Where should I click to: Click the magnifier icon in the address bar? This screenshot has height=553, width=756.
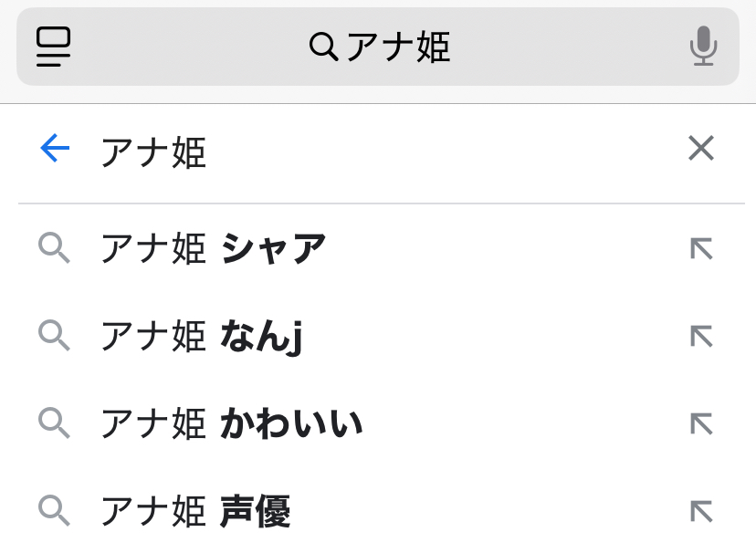pyautogui.click(x=323, y=47)
